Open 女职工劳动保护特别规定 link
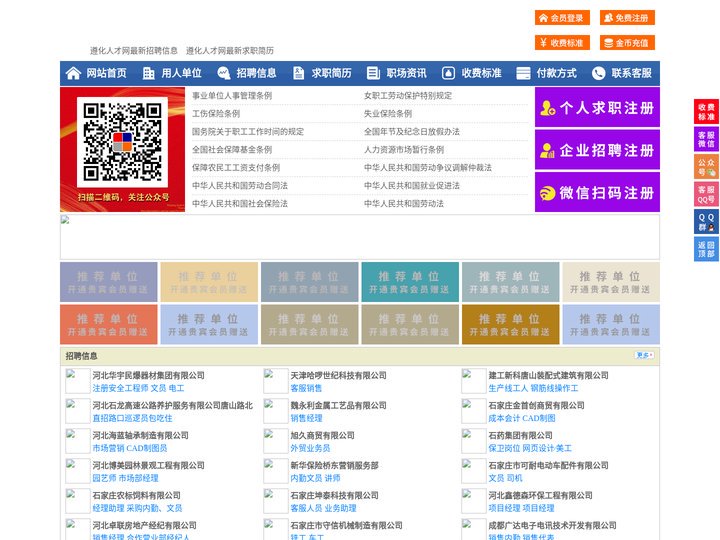720x540 pixels. click(x=408, y=96)
